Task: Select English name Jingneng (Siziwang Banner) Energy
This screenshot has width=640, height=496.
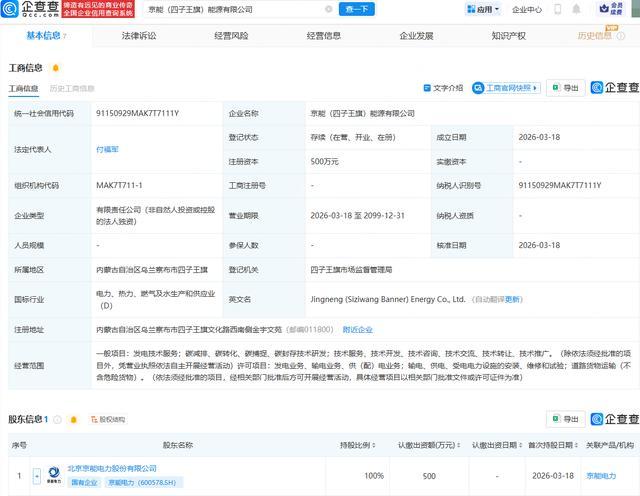Action: coord(387,299)
